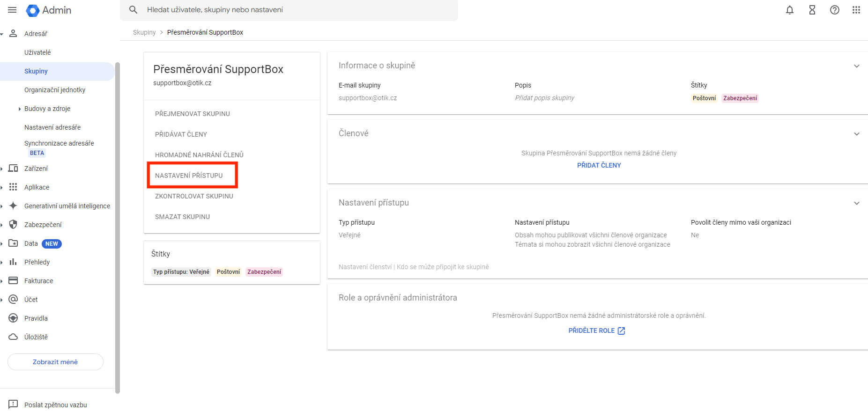
Task: Click Veřejné value under Typ přístupu
Action: pyautogui.click(x=349, y=235)
